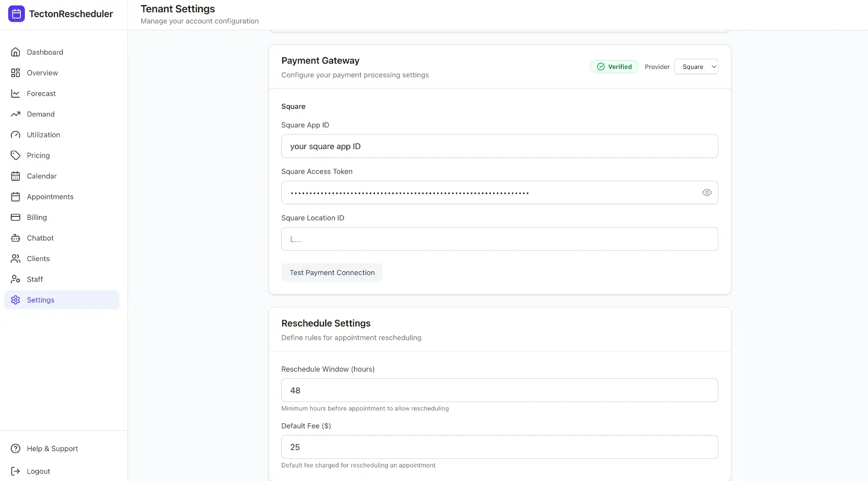Click the 'Square Location ID' label

(x=312, y=218)
